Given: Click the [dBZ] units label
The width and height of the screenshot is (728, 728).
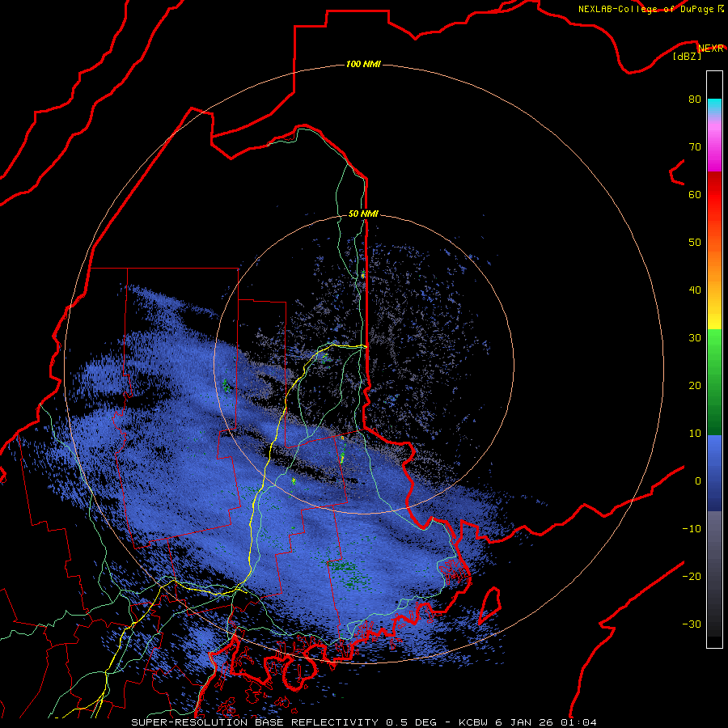Looking at the screenshot, I should coord(687,57).
